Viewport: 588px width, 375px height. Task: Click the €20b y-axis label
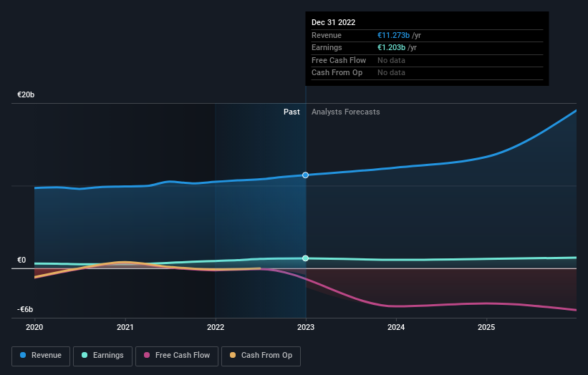[x=26, y=94]
